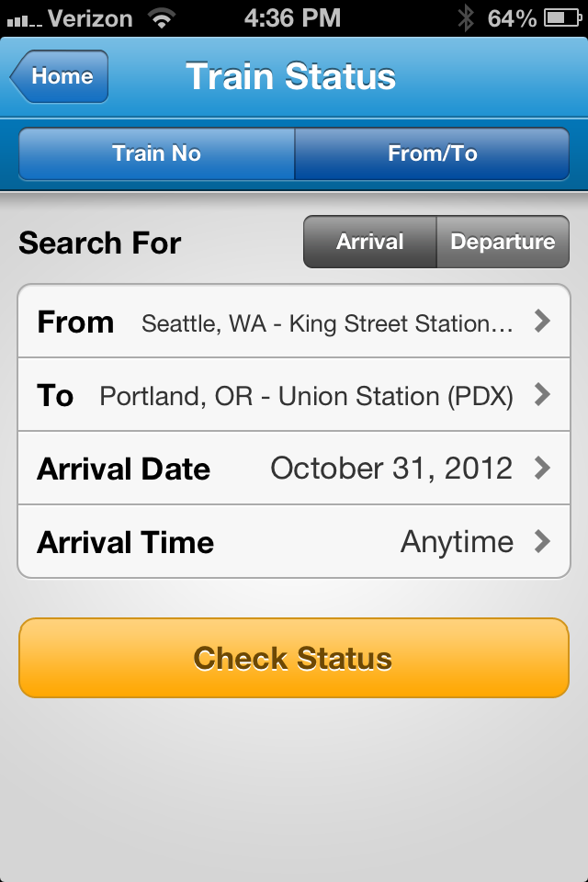Change the Portland Union Station destination
Viewport: 588px width, 882px height.
pos(306,396)
